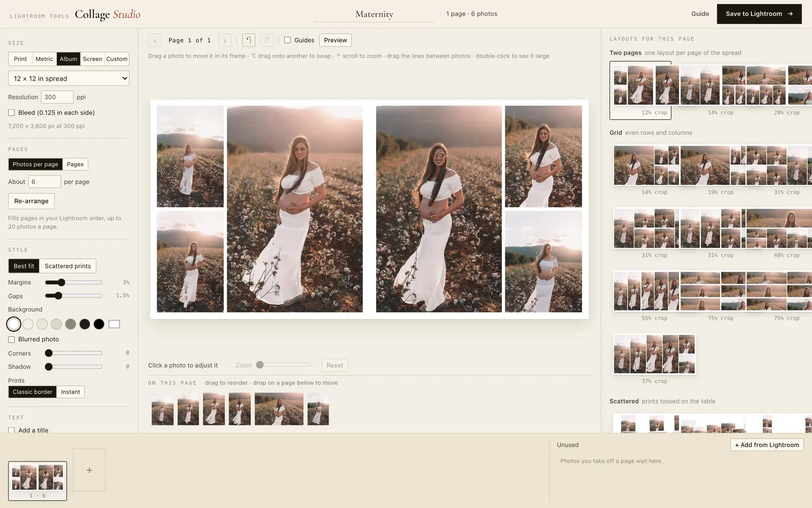Click the About photos per page field
This screenshot has width=812, height=508.
coord(44,182)
